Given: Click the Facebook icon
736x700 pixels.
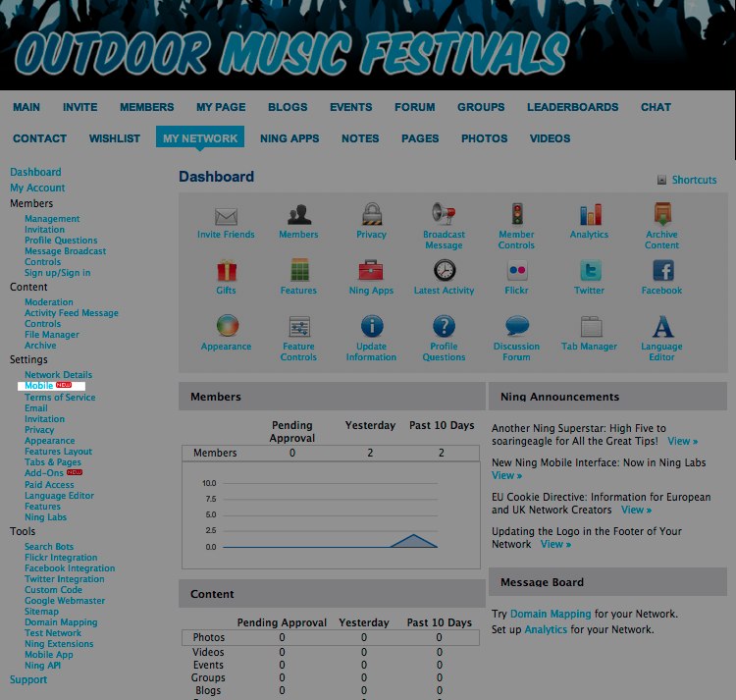Looking at the screenshot, I should [x=662, y=270].
